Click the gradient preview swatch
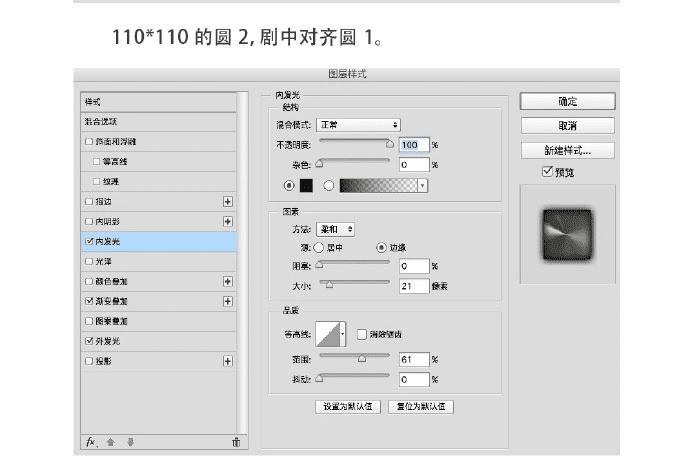 click(378, 186)
